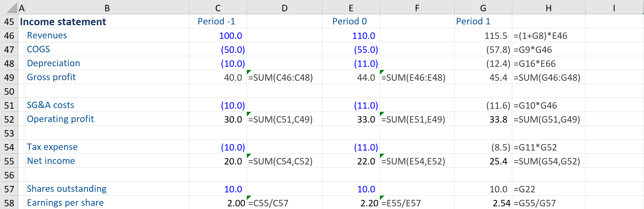Select the =G22 formula cell

pos(524,189)
